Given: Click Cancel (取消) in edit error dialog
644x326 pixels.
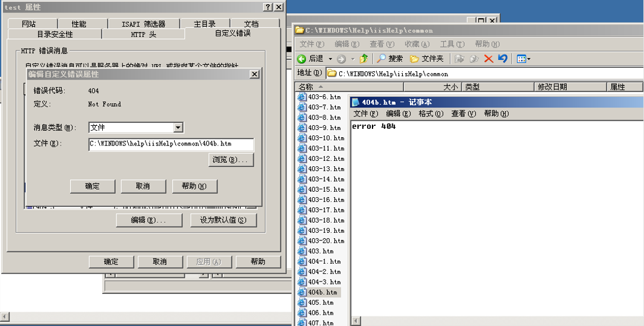Looking at the screenshot, I should click(143, 186).
